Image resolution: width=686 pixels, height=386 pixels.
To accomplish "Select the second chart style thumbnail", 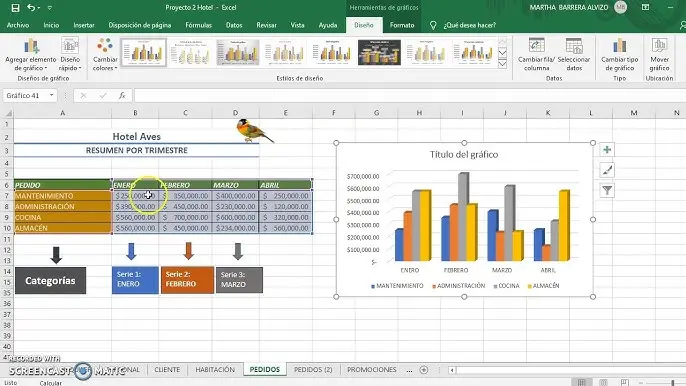I will (x=191, y=53).
